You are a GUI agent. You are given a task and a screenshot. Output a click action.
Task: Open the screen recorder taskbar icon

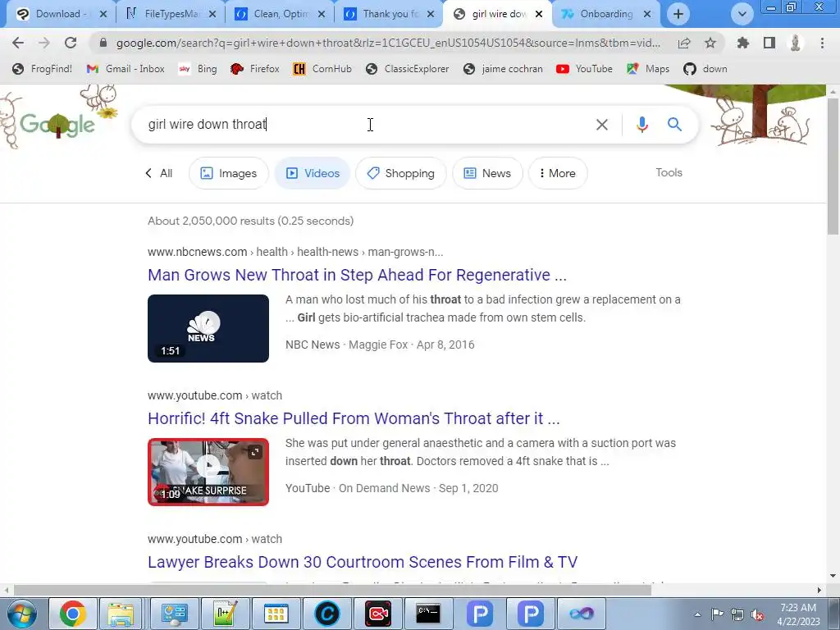click(x=377, y=614)
